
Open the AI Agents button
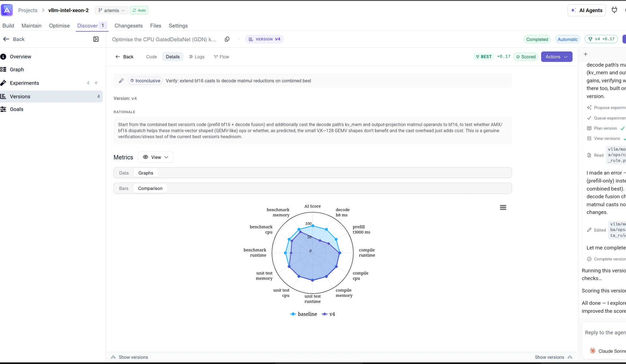click(x=587, y=10)
